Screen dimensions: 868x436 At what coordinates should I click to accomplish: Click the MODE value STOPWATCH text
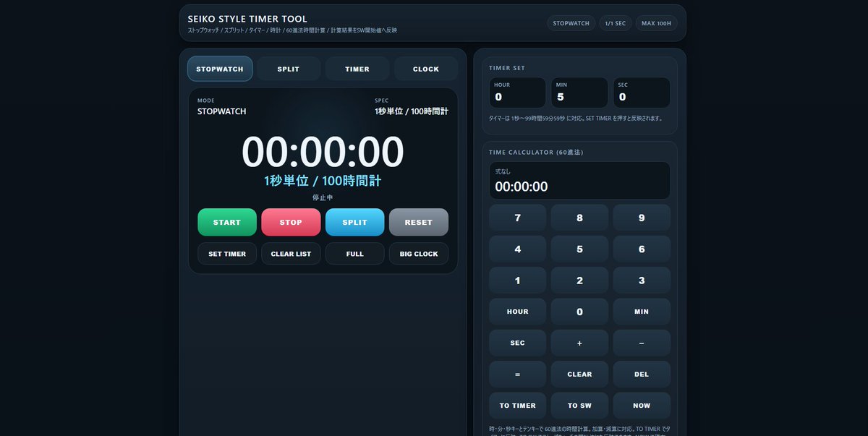(221, 111)
